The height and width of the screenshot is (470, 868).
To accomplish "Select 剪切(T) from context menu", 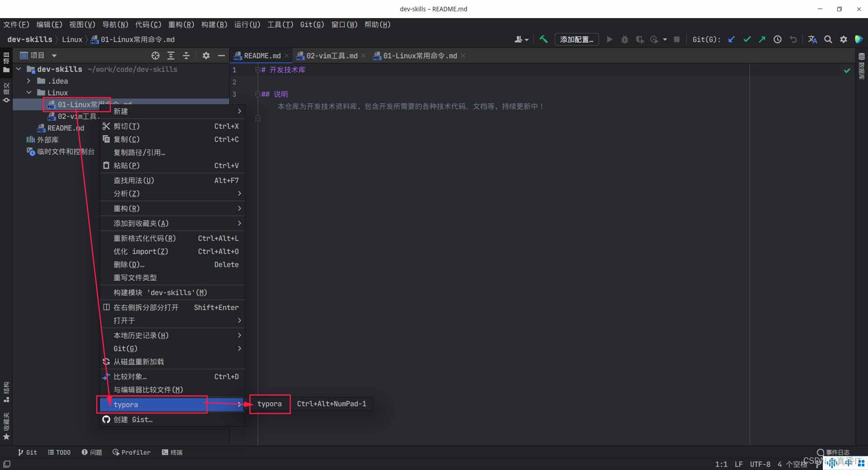I will click(173, 126).
